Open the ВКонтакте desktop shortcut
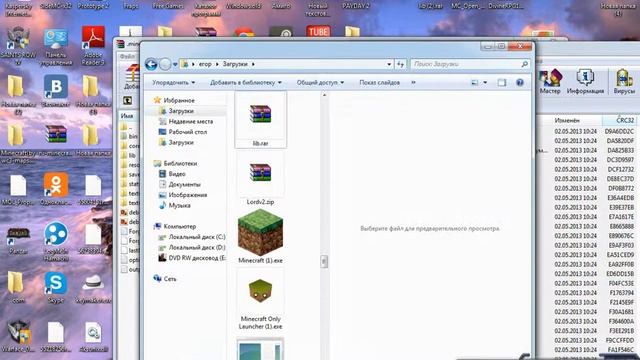Viewport: 640px width, 360px height. pos(56,92)
